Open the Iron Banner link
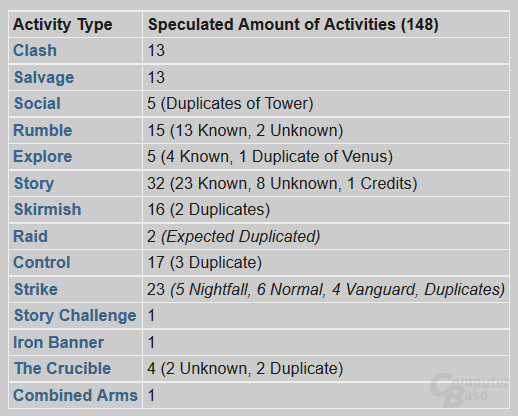Image resolution: width=518 pixels, height=416 pixels. click(x=58, y=342)
